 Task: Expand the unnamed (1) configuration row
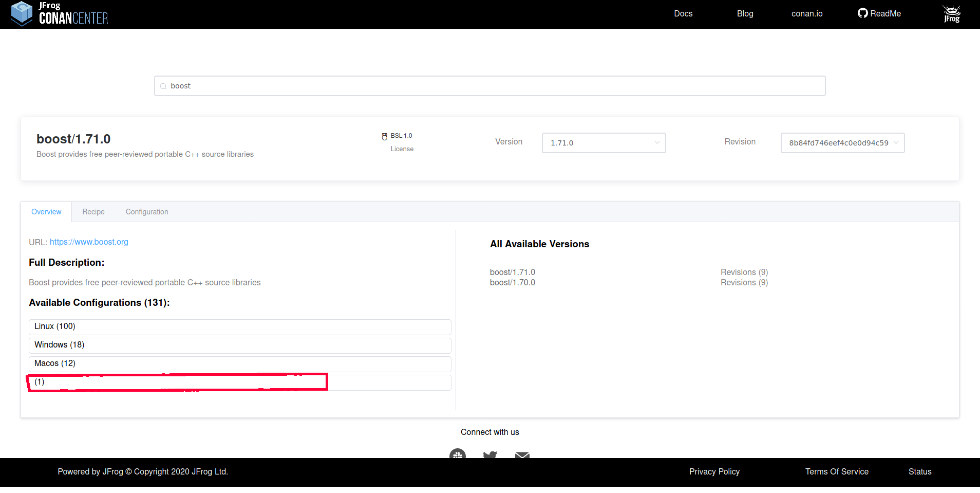240,382
